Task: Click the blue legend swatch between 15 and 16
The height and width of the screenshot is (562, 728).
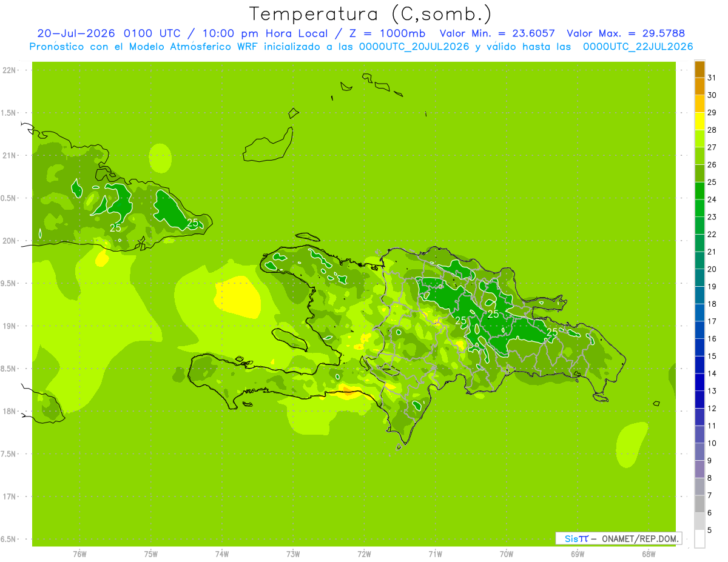Action: [x=699, y=347]
